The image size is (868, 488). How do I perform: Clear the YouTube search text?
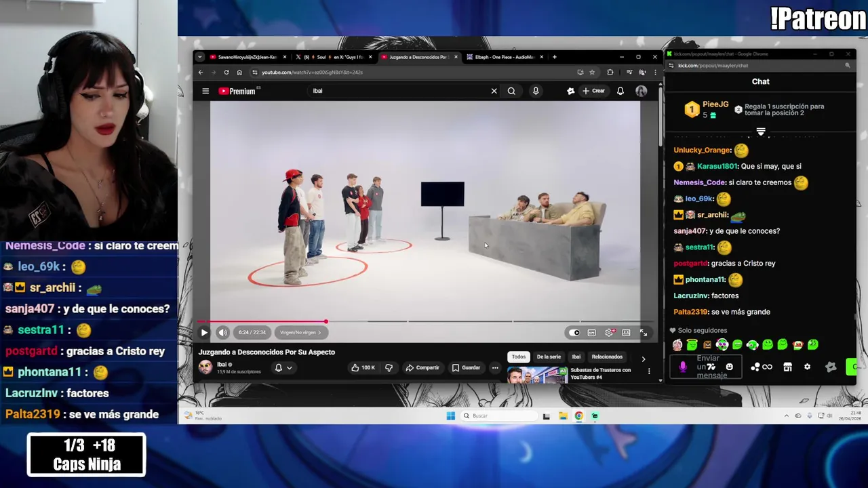[x=494, y=91]
